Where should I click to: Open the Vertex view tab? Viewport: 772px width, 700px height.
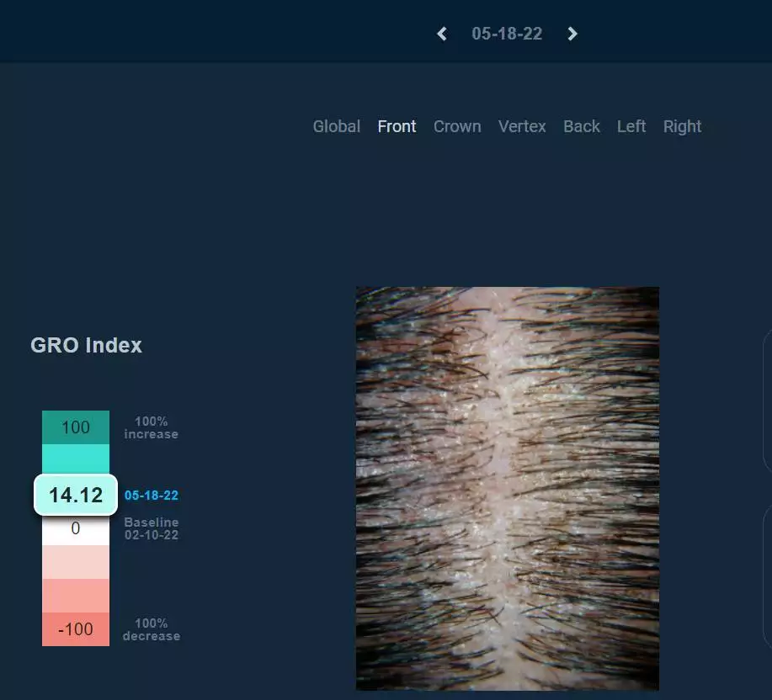click(522, 126)
